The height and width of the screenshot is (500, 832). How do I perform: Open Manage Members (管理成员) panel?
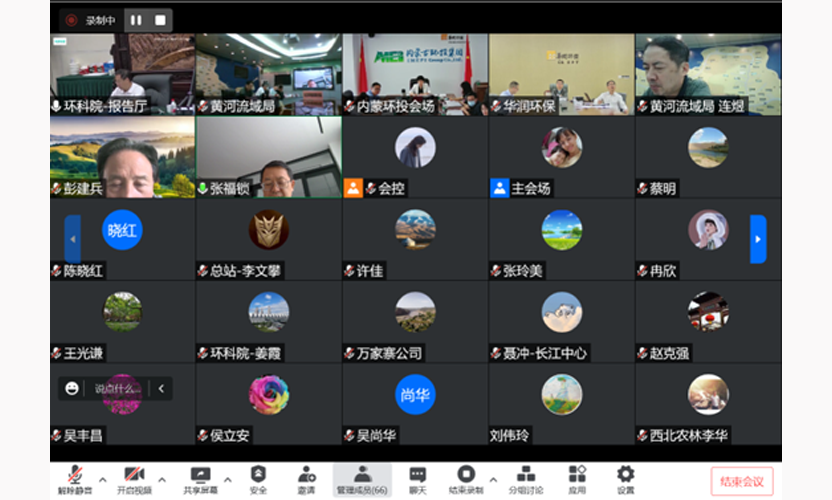pos(361,476)
